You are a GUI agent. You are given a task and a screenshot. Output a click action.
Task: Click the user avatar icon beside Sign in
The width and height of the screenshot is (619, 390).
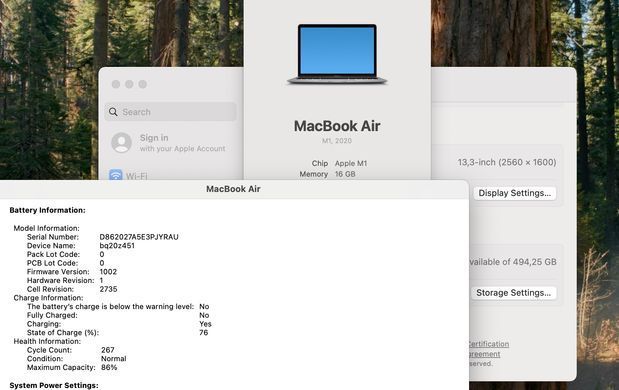(x=122, y=142)
